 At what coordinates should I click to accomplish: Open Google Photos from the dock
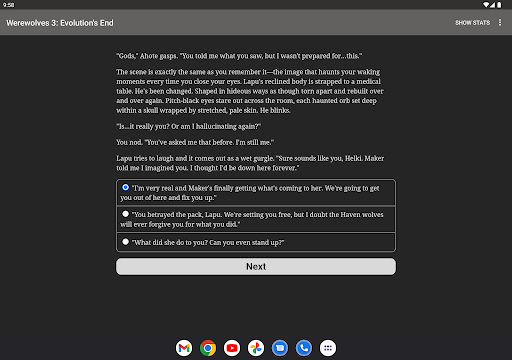pos(256,348)
